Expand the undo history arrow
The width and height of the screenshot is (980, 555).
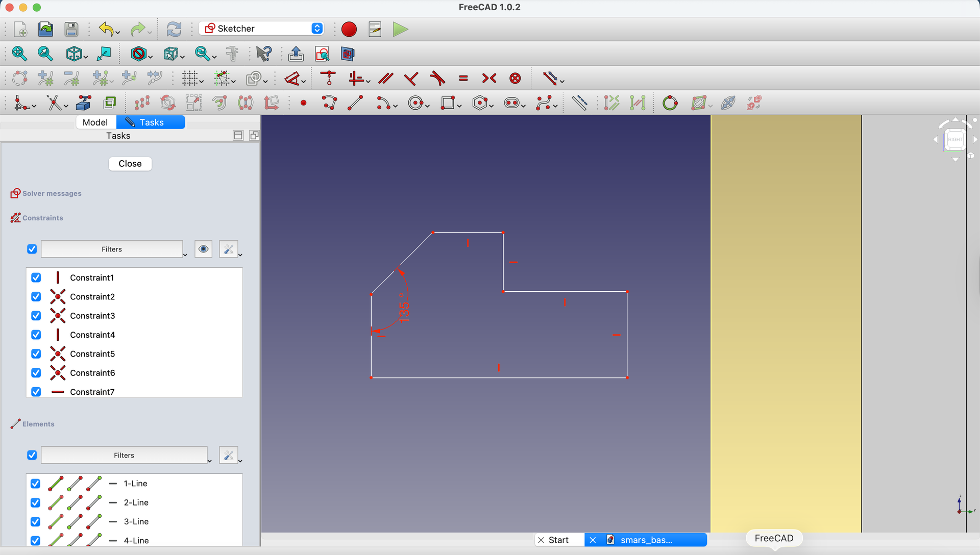(x=118, y=33)
